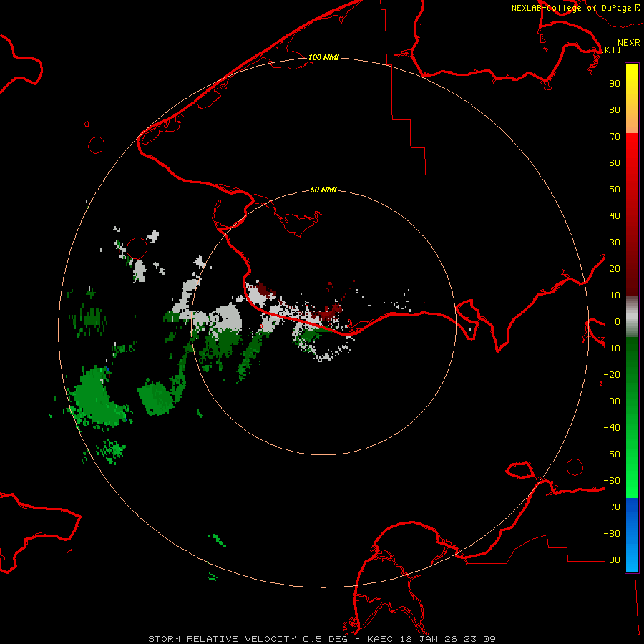Click the 'KT' units label above color bar

611,49
